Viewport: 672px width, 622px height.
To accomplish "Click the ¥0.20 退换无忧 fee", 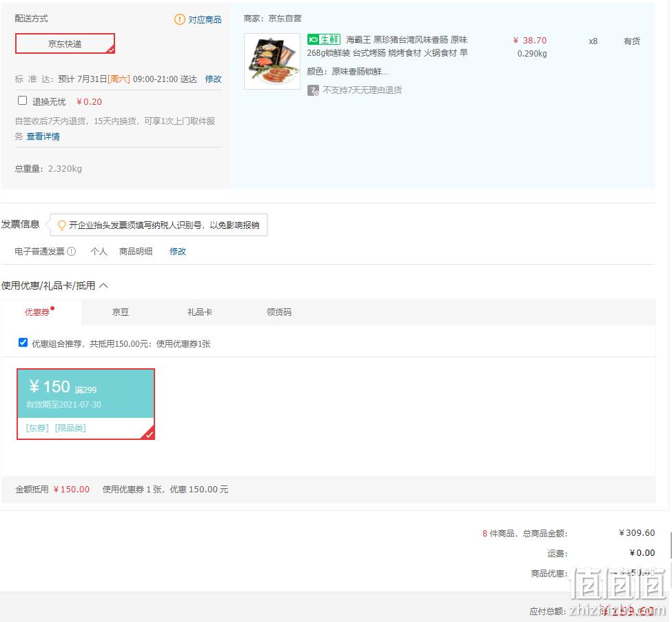I will click(89, 101).
